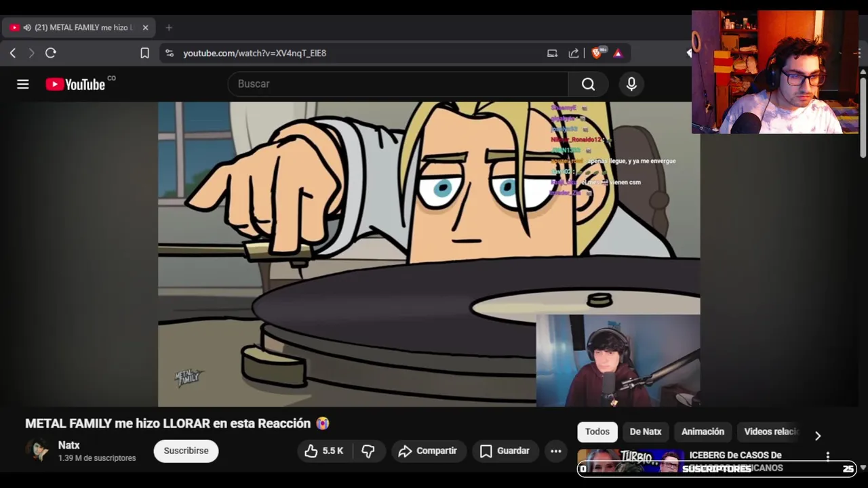Close the METAL FAMILY tab

pos(145,28)
